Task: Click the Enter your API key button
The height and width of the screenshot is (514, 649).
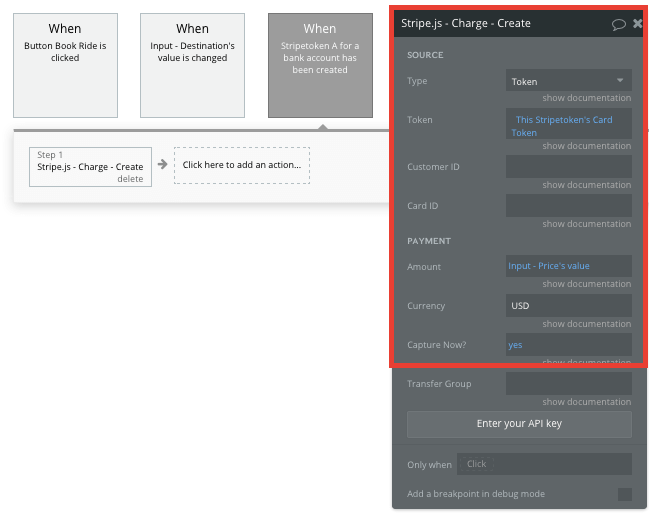Action: (519, 424)
